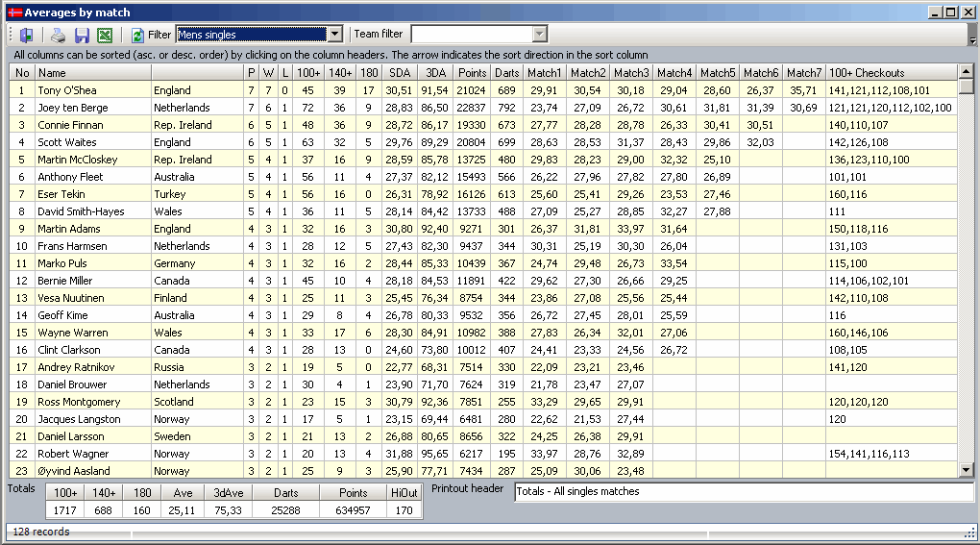Screen dimensions: 980x545
Task: Save the averages with the floppy disk icon
Action: coord(82,35)
